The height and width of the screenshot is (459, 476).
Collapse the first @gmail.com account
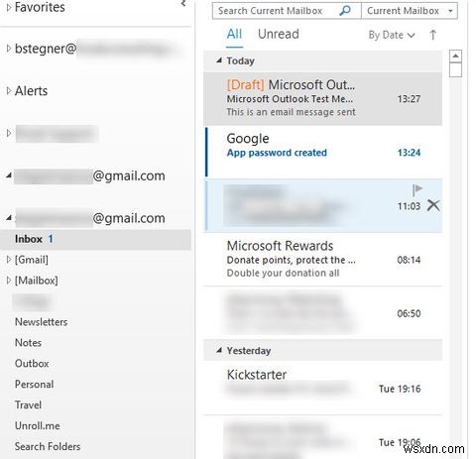click(x=9, y=175)
